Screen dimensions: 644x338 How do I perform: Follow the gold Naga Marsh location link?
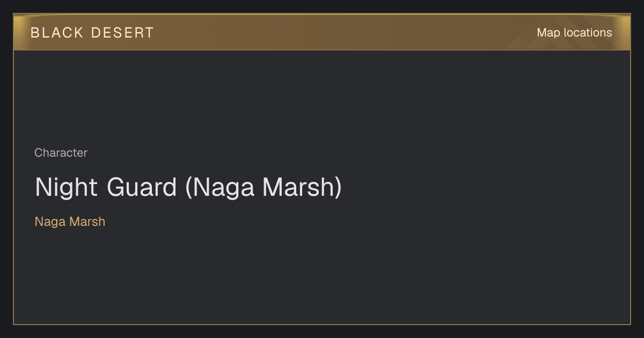click(x=70, y=222)
